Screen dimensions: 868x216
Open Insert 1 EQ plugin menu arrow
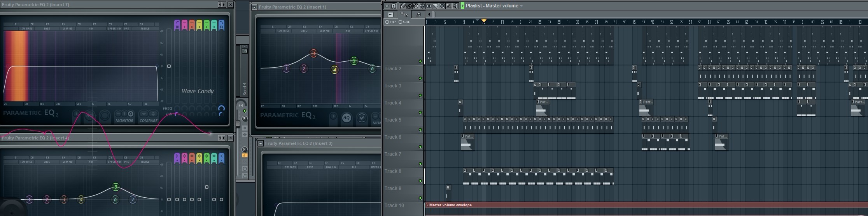coord(254,7)
